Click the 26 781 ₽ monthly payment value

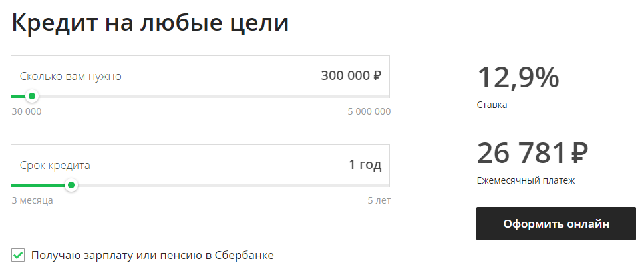(532, 154)
